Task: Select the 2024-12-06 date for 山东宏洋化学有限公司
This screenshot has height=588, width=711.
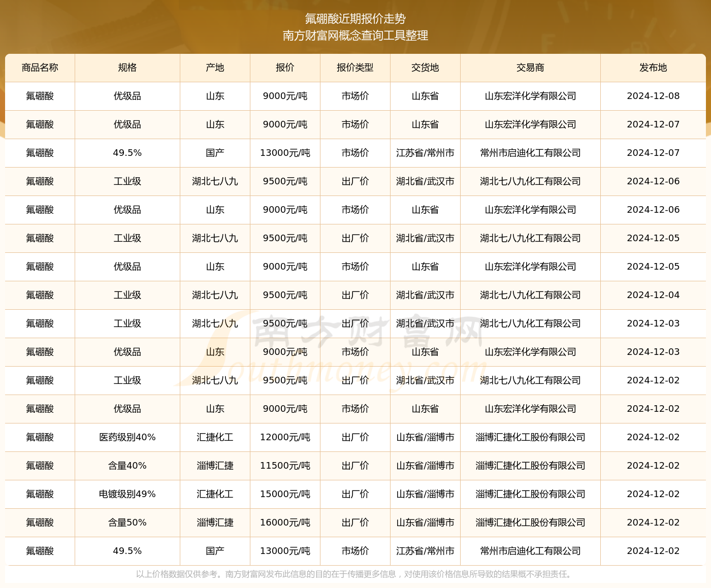Action: (653, 210)
